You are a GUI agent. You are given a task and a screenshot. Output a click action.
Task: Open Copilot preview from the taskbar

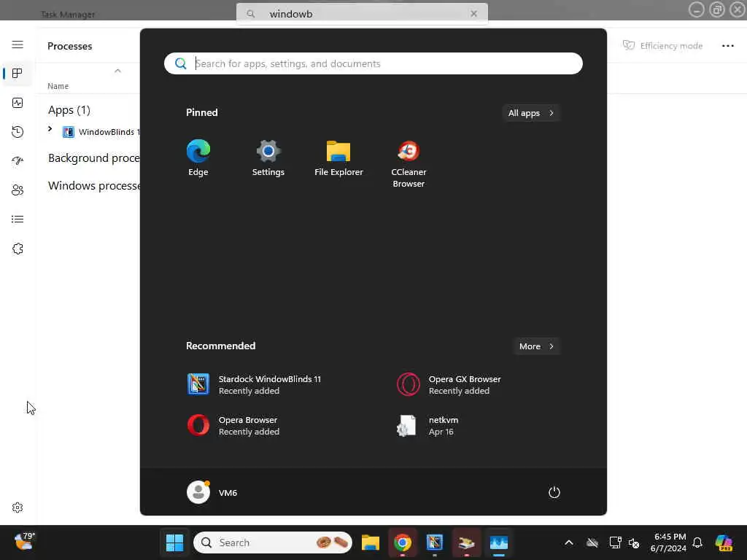(x=724, y=542)
